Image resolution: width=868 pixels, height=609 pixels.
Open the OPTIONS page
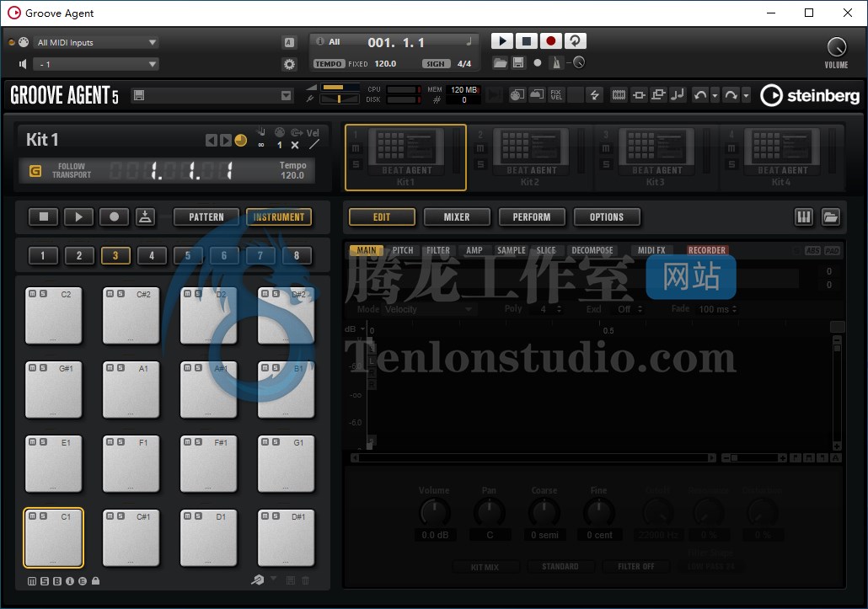[x=607, y=216]
